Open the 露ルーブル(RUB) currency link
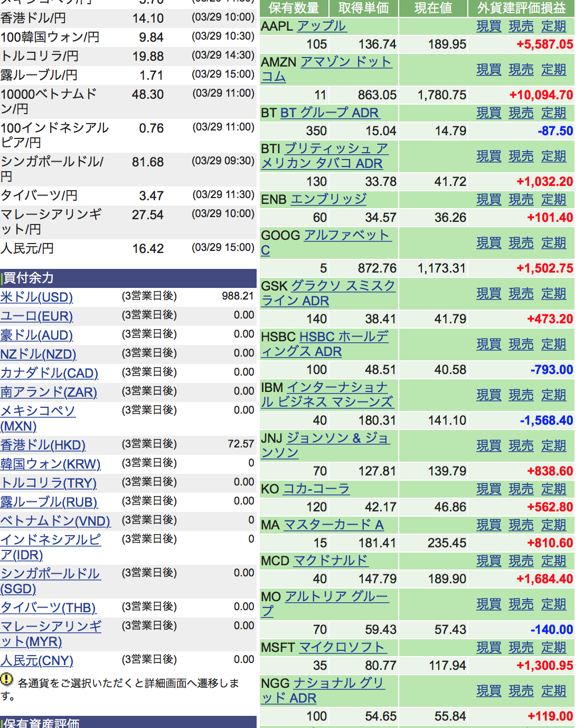The image size is (584, 728). point(49,502)
